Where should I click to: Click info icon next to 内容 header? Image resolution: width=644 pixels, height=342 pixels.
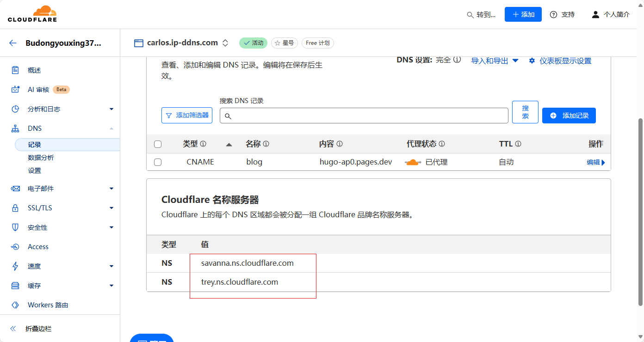(340, 144)
